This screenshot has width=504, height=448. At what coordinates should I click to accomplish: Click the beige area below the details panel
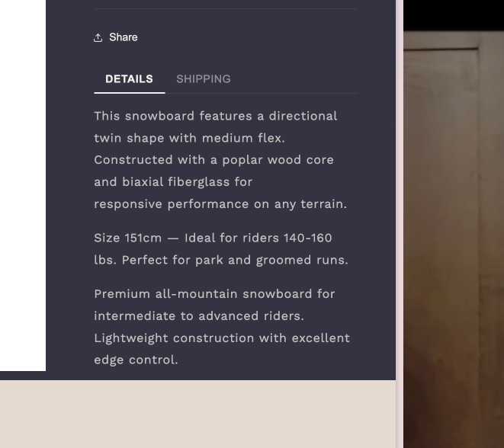click(x=198, y=414)
